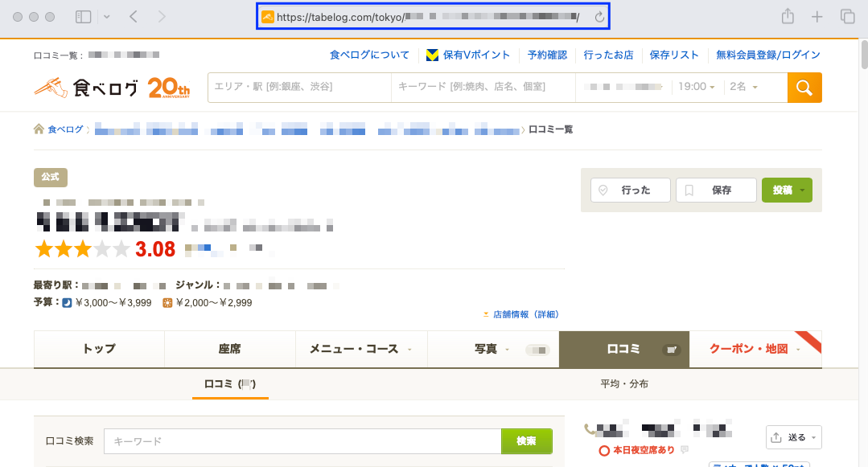The width and height of the screenshot is (868, 467).
Task: Open the 送る share dropdown
Action: (793, 437)
